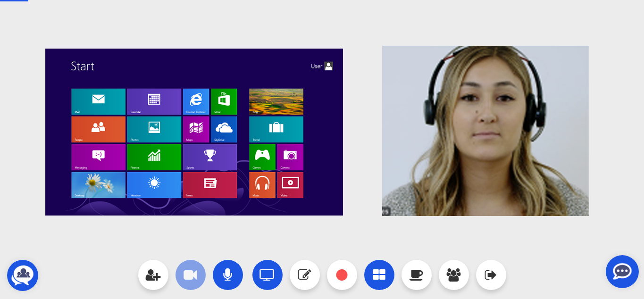Click the green Store tile
The image size is (644, 299).
point(224,101)
